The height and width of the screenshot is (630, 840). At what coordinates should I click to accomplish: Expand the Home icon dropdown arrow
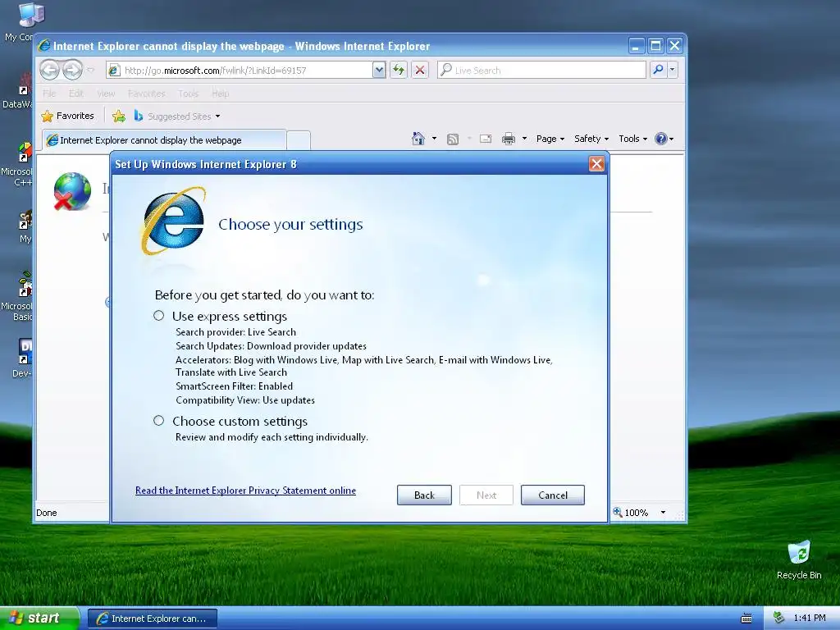434,139
